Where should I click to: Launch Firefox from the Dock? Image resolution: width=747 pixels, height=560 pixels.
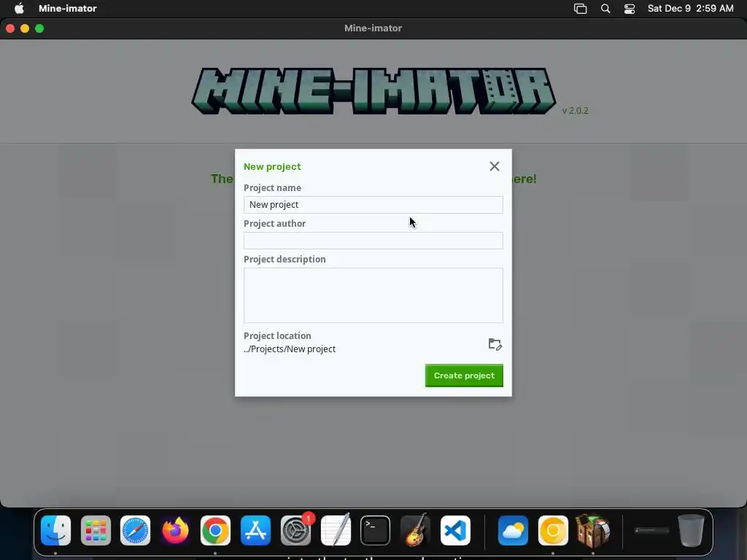(175, 530)
